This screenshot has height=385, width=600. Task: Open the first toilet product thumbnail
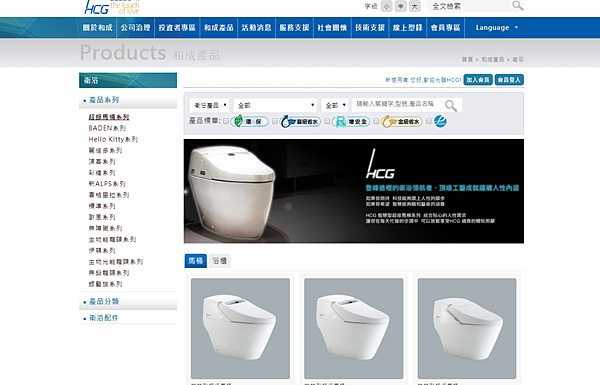click(240, 328)
